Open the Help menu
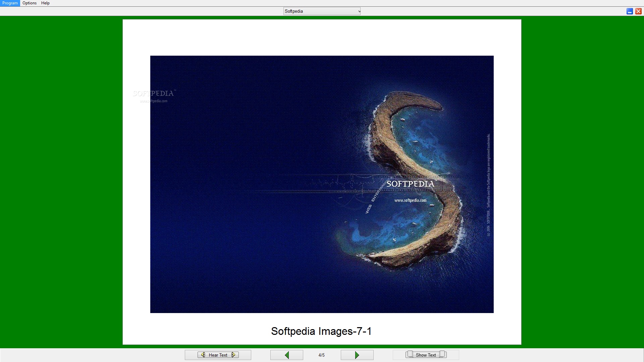Viewport: 644px width, 362px height. (x=45, y=3)
